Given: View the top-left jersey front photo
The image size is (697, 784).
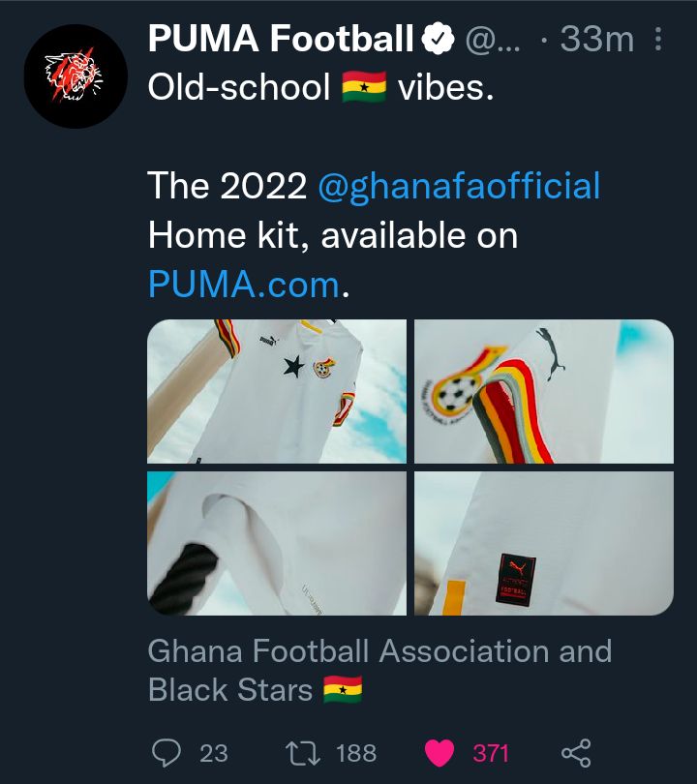Looking at the screenshot, I should [277, 391].
